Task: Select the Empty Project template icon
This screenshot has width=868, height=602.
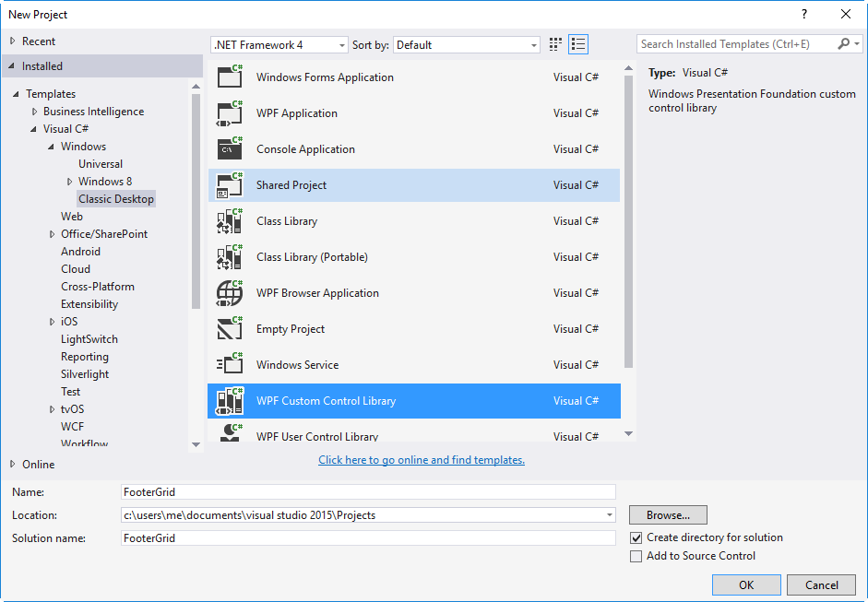Action: (x=229, y=328)
